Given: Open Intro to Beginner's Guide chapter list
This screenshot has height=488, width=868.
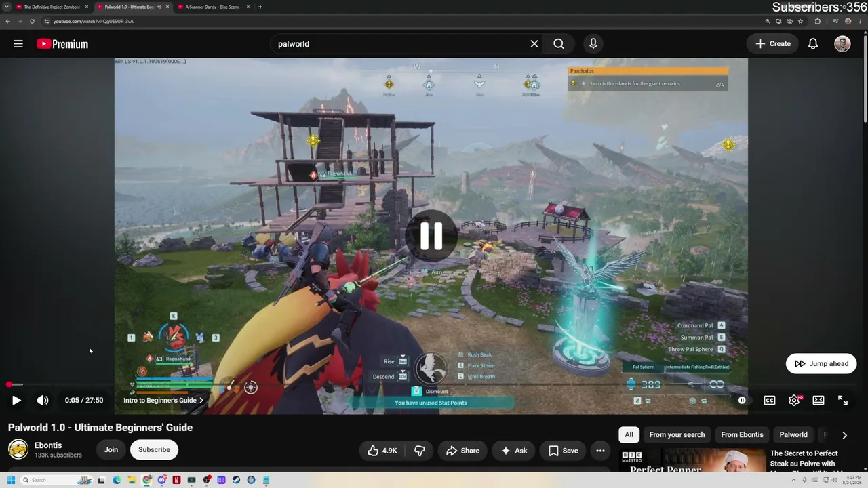Looking at the screenshot, I should point(163,401).
